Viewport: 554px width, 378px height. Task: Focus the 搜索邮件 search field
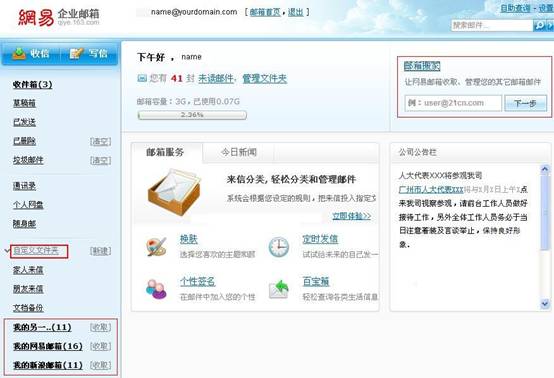click(x=491, y=25)
